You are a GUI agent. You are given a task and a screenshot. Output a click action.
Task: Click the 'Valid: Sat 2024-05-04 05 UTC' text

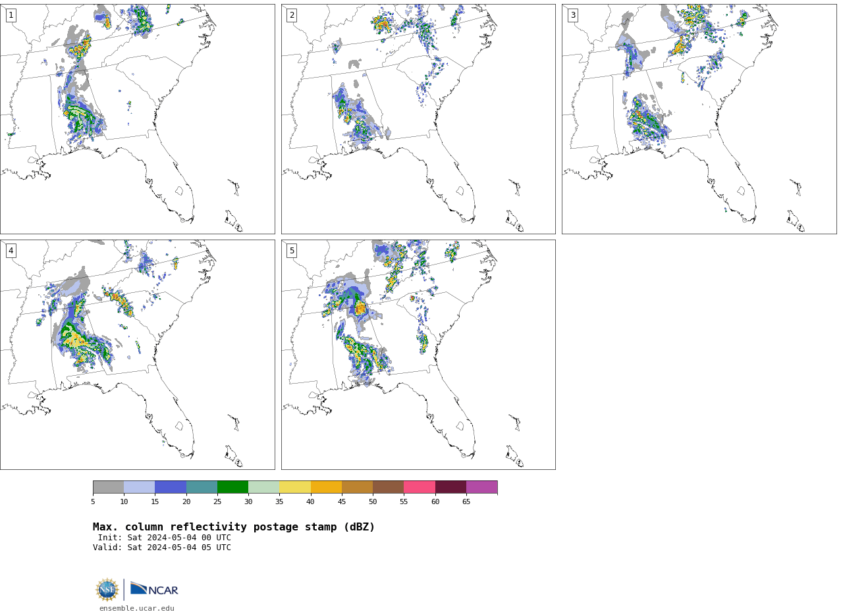pos(162,548)
